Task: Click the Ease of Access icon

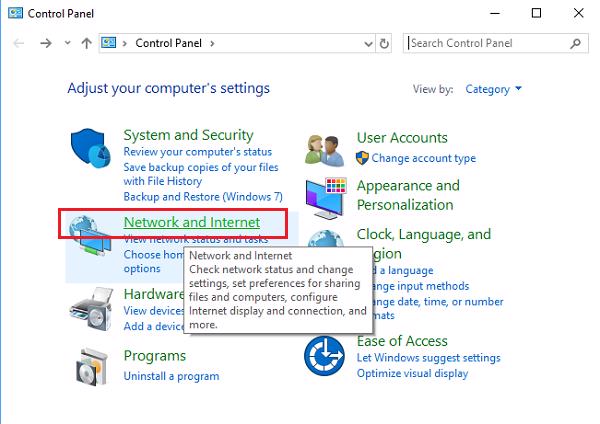Action: click(326, 354)
